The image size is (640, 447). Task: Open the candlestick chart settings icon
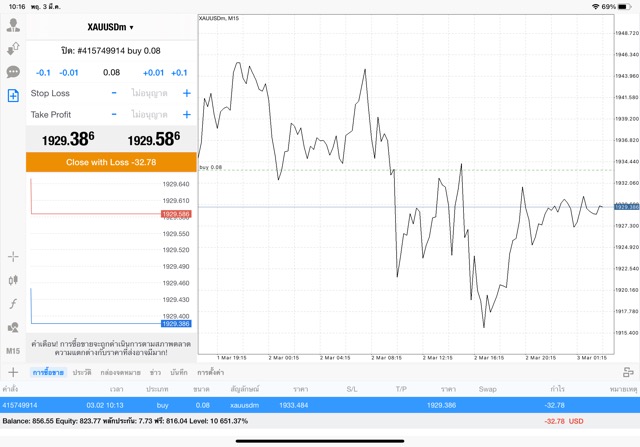pyautogui.click(x=13, y=281)
